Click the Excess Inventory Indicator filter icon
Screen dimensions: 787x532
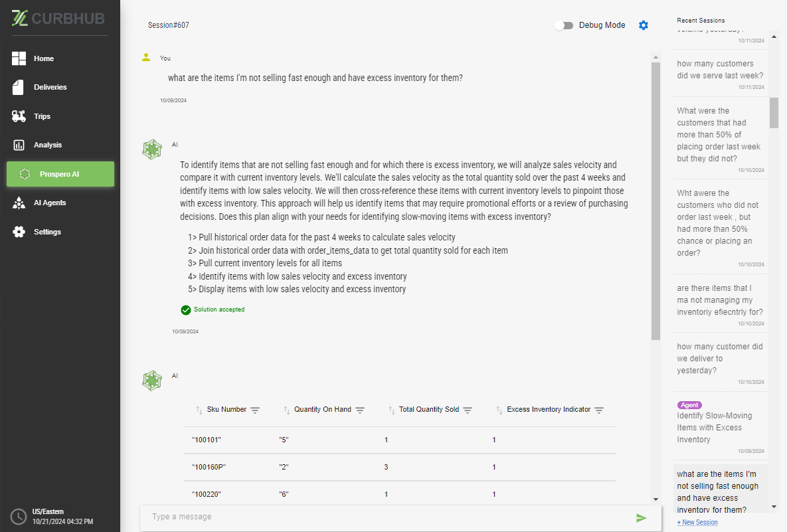click(599, 410)
